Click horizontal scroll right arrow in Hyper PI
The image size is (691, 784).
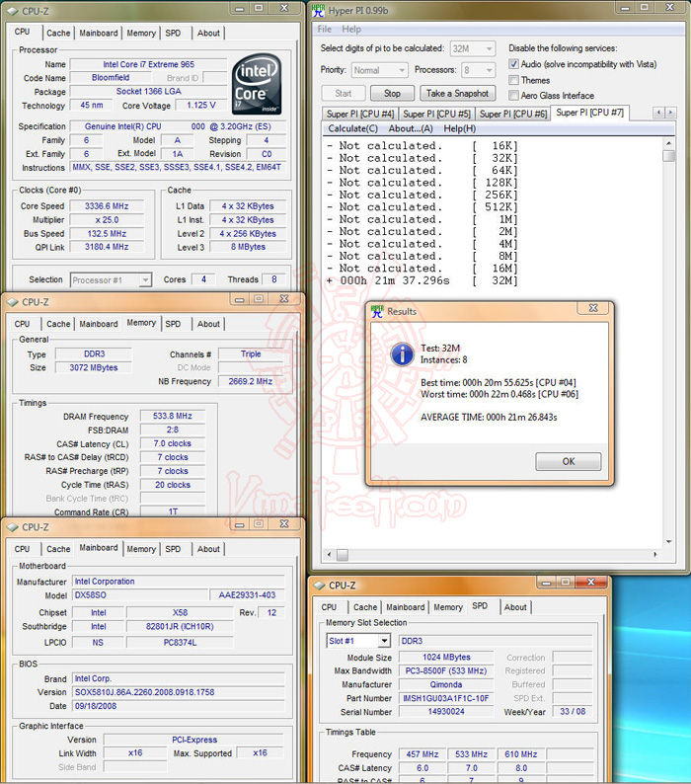[655, 554]
